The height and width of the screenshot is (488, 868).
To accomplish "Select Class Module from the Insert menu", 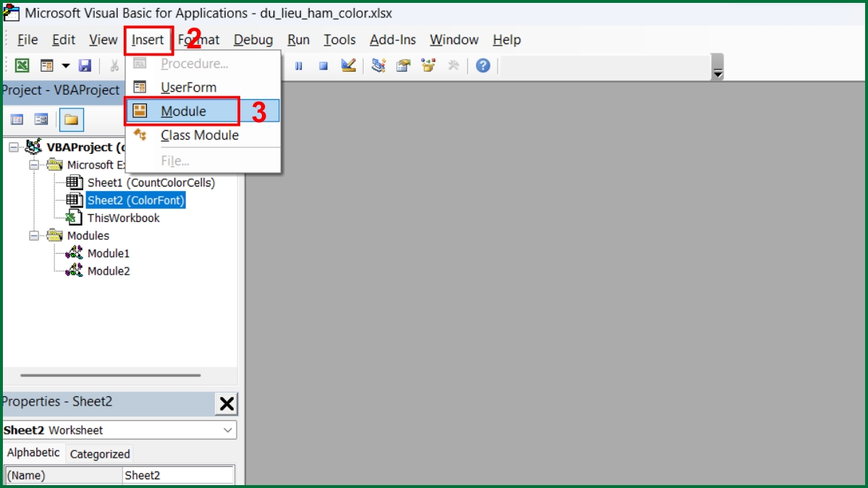I will click(x=199, y=135).
